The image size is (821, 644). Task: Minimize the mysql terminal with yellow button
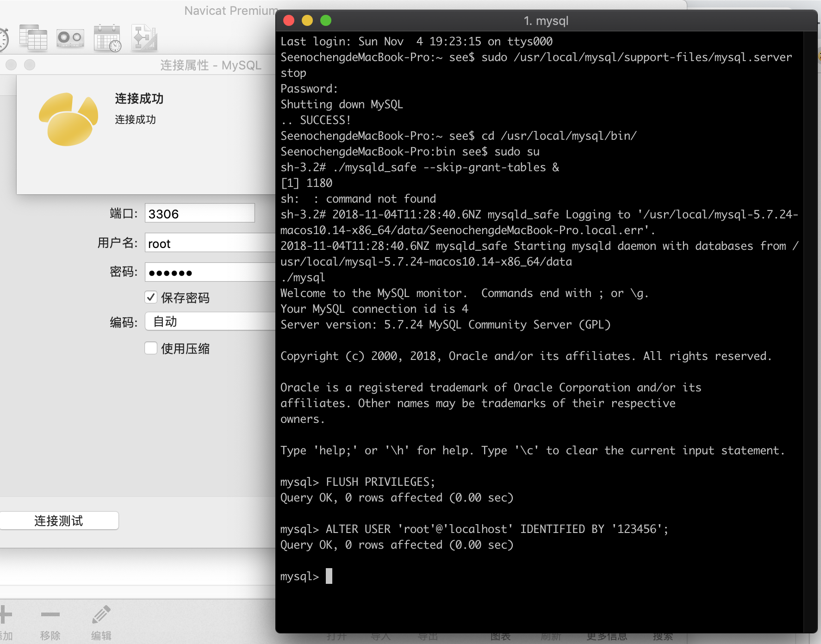[x=307, y=20]
